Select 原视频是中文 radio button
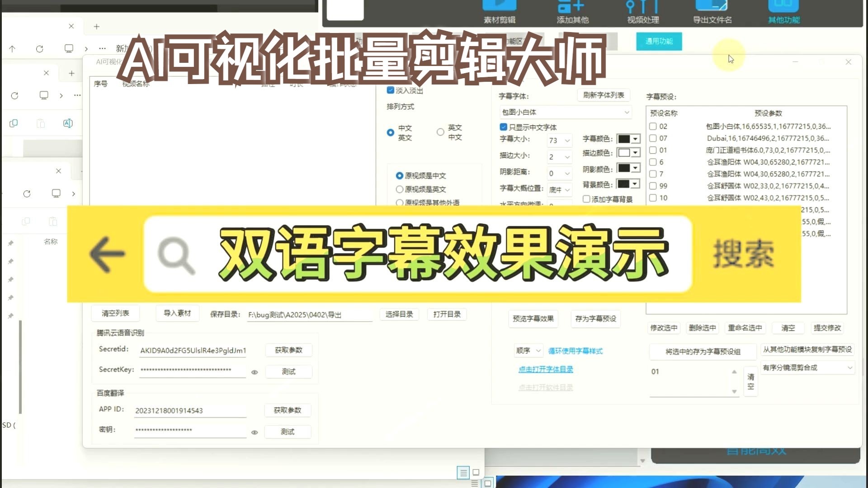This screenshot has width=868, height=488. tap(400, 176)
